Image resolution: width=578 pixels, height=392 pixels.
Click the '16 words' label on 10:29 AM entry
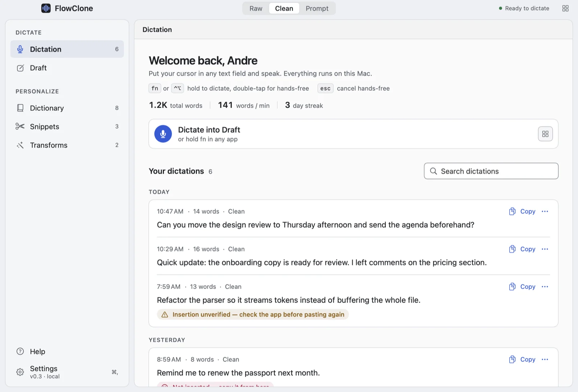[x=206, y=249]
